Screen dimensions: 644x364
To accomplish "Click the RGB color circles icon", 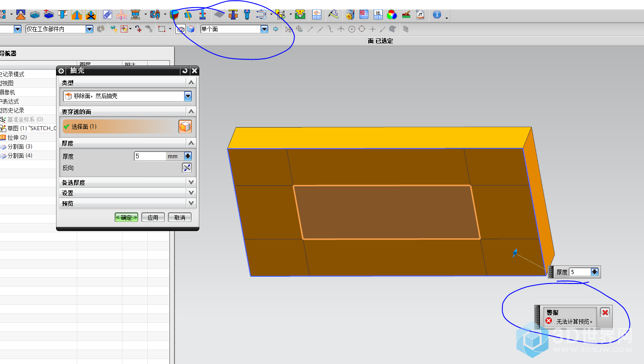I will pyautogui.click(x=392, y=14).
